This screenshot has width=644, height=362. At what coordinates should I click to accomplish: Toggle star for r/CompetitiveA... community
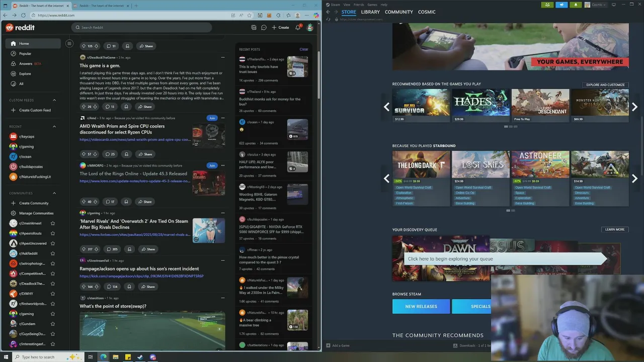pos(53,274)
